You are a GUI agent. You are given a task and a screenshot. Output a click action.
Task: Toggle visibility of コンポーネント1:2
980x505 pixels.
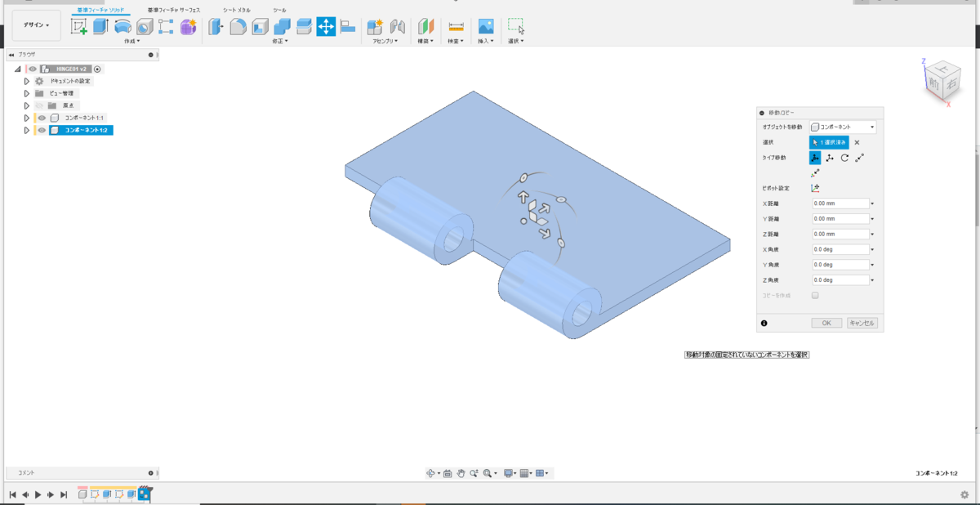[x=42, y=130]
